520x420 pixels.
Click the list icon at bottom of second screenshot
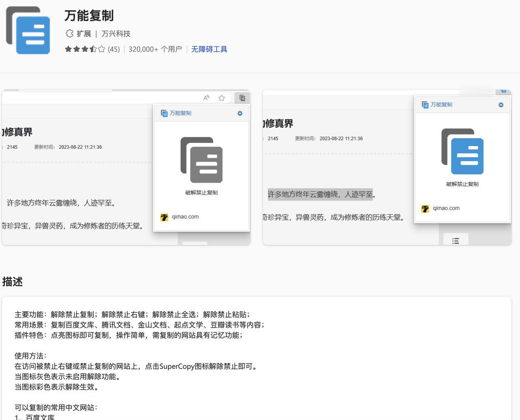(456, 241)
